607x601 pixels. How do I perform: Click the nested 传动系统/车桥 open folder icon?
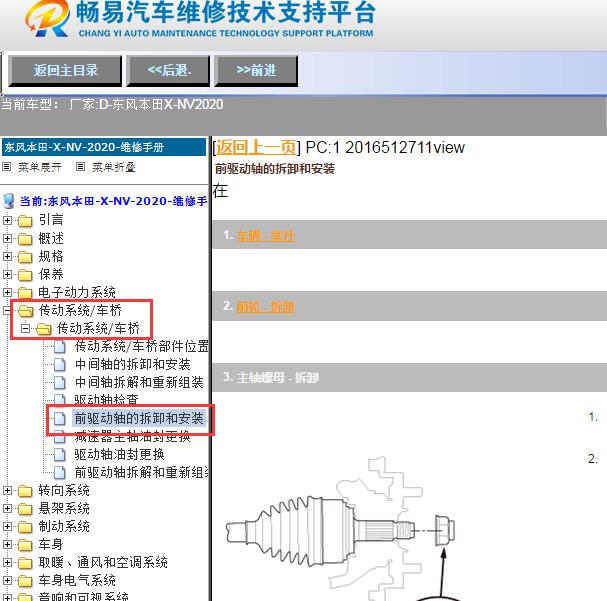pyautogui.click(x=43, y=329)
